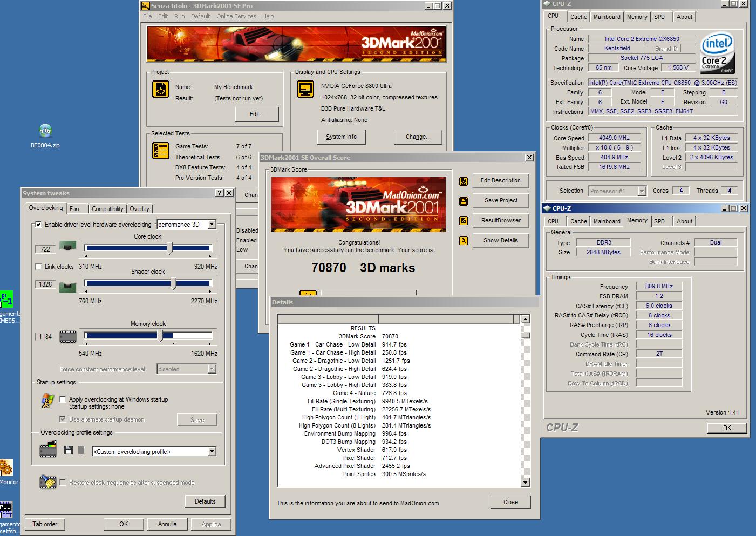The image size is (756, 536).
Task: Click the 3DMark2001 title bar icon
Action: pos(146,6)
